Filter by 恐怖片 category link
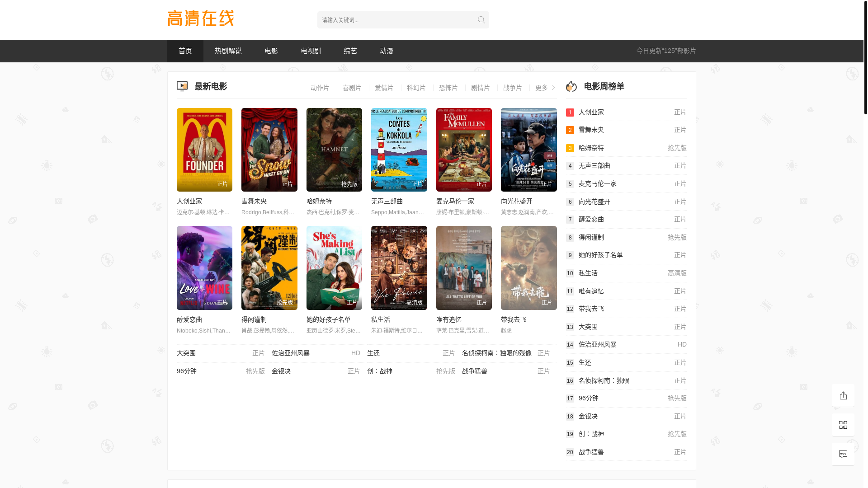868x488 pixels. click(448, 88)
